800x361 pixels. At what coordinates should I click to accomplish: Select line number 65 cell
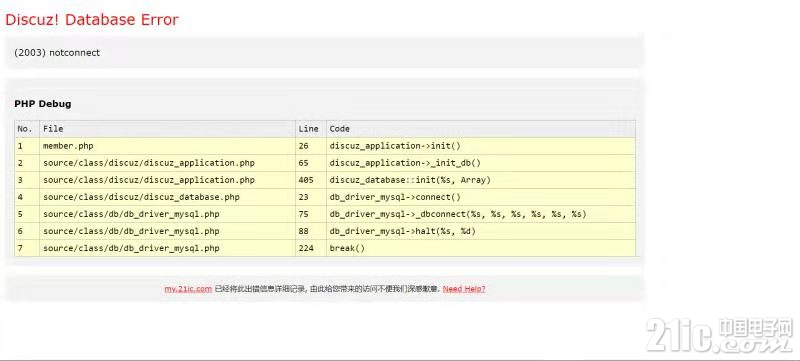pos(311,163)
